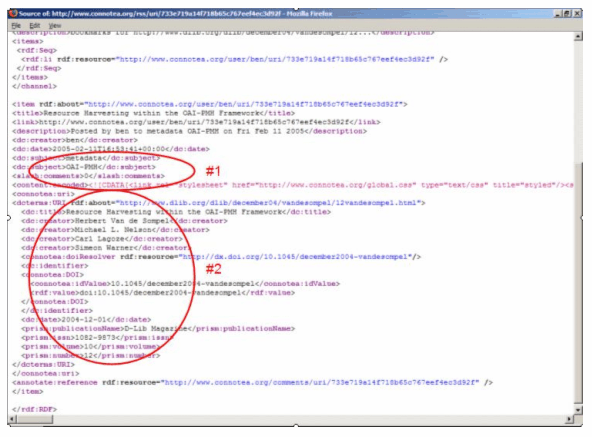Click the horizontal scrollbar thumb
This screenshot has height=437, width=592.
click(35, 419)
